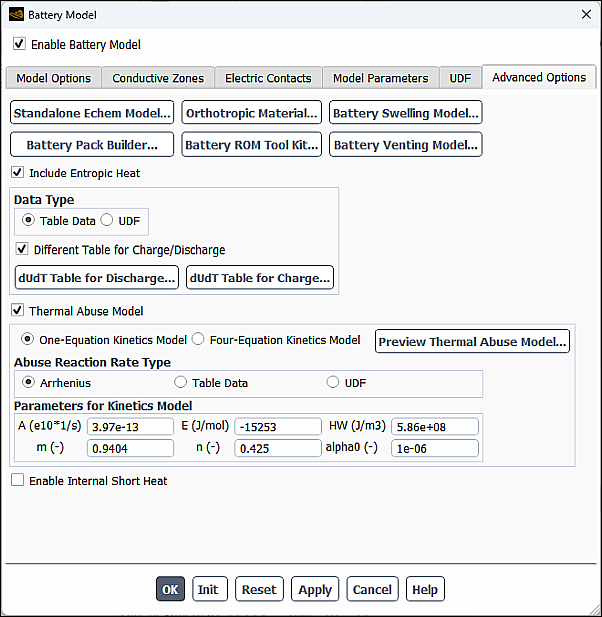
Task: Select the Model Parameters tab
Action: click(380, 78)
